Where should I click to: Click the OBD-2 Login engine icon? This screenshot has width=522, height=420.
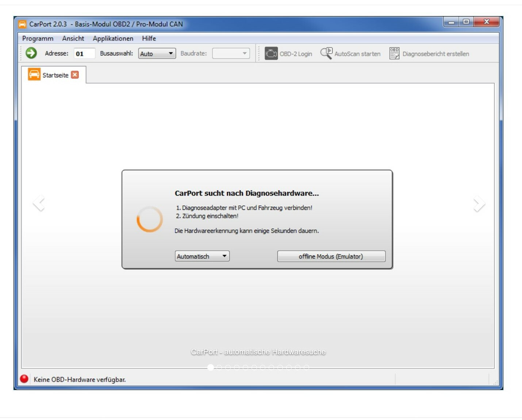(x=271, y=54)
